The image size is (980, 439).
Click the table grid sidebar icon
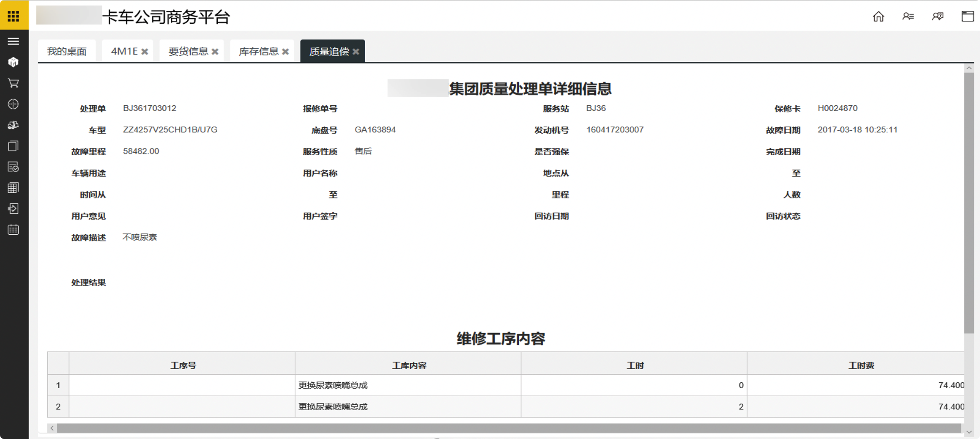[14, 188]
